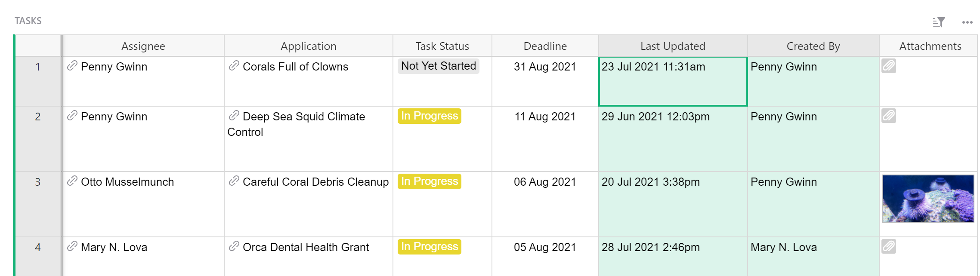Click link icon beside Deep Sea Squid
This screenshot has height=276, width=980.
(234, 116)
